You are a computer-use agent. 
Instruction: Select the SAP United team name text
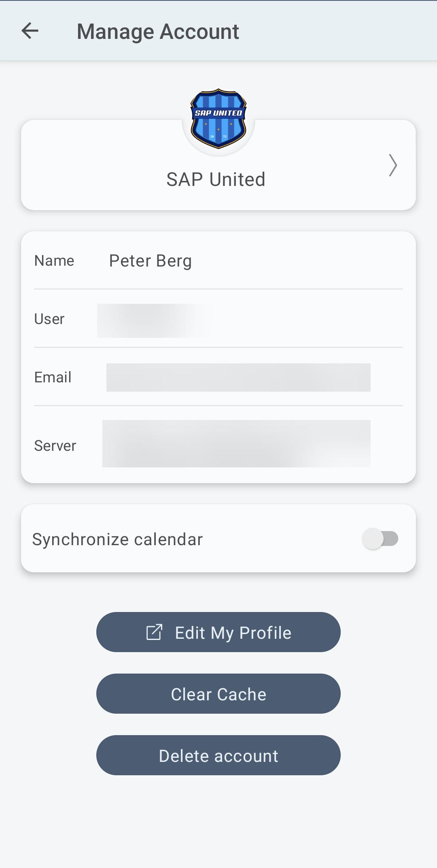(216, 179)
